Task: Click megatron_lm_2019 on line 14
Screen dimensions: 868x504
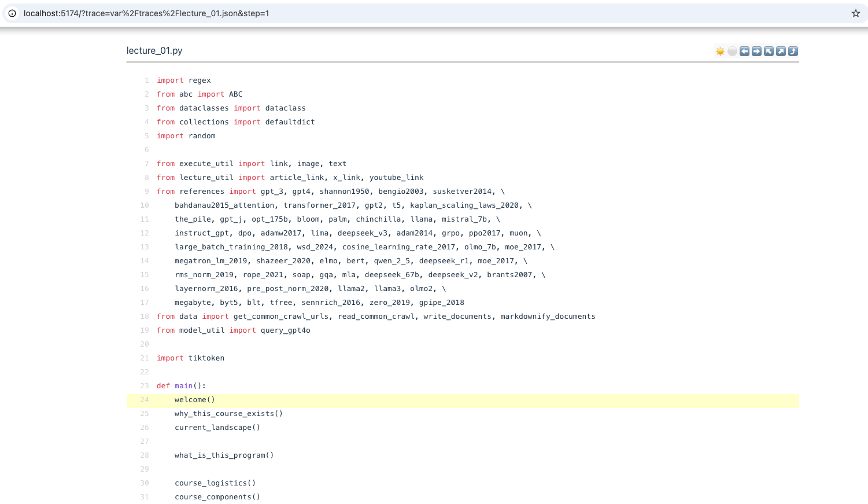Action: click(211, 261)
